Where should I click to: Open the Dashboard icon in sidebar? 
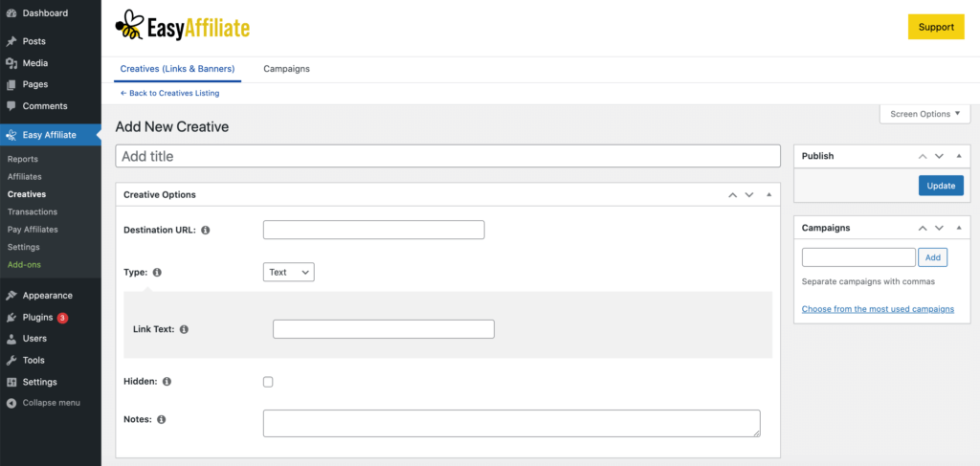11,13
